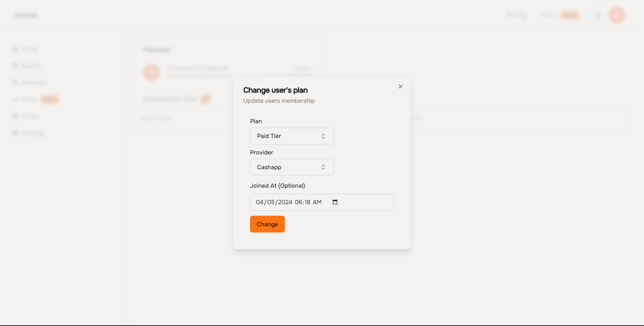Click the 'Change user's plan' heading
The image size is (644, 326).
(275, 90)
